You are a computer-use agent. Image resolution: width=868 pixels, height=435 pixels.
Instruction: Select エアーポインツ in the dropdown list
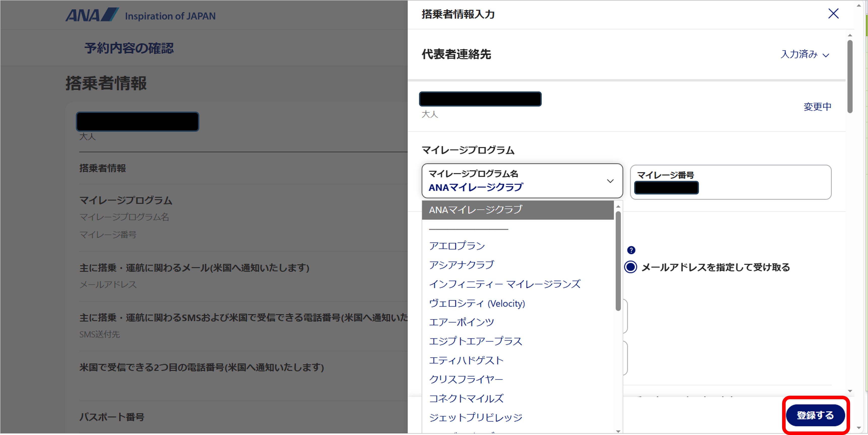click(x=461, y=322)
